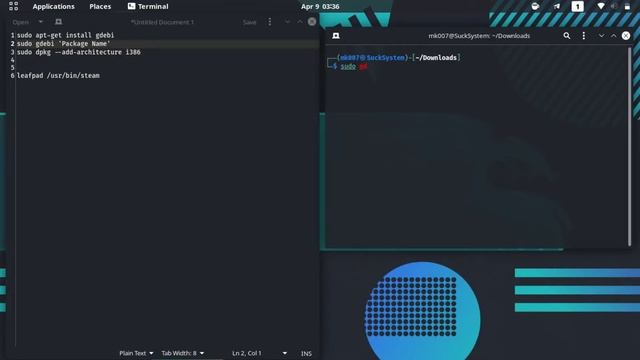Open the Places menu
Screen dimensions: 640x360
(x=100, y=7)
